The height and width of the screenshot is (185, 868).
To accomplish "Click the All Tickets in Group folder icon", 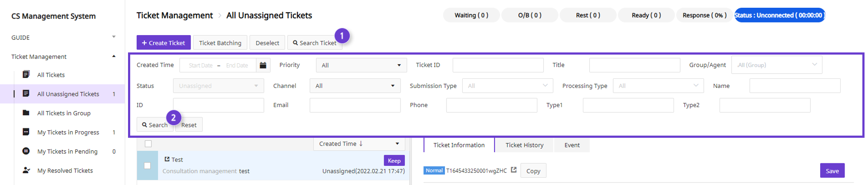I will pyautogui.click(x=26, y=113).
